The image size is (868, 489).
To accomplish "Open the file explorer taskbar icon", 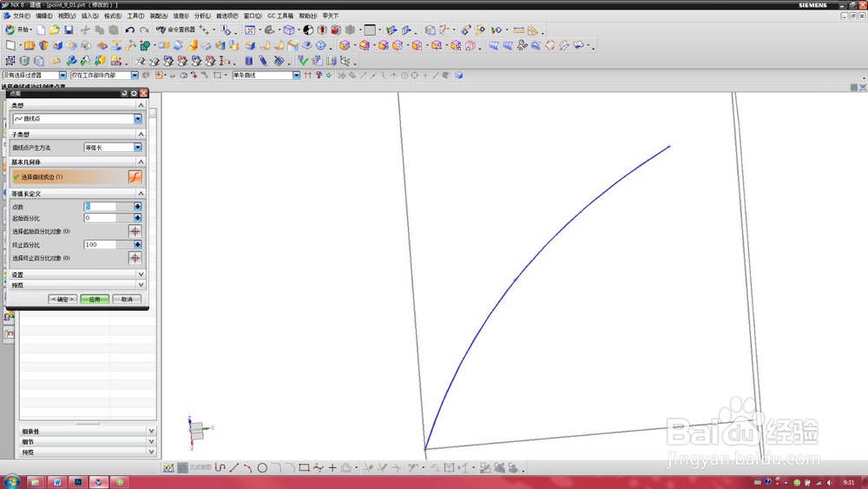I will coord(35,482).
